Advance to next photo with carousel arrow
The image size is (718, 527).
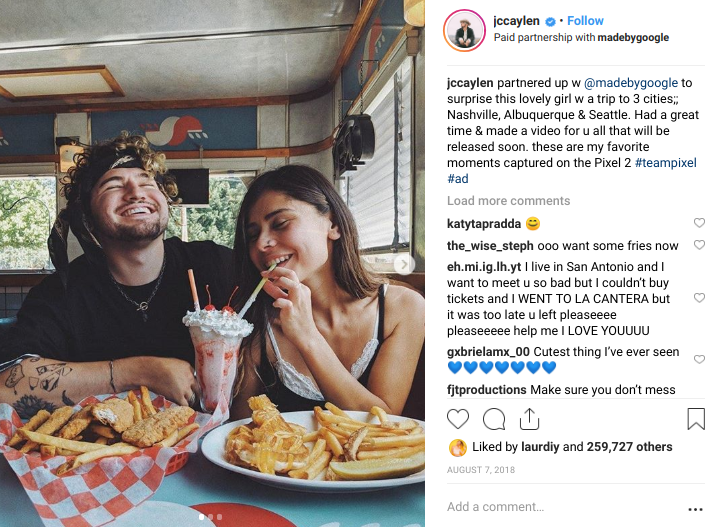point(404,264)
